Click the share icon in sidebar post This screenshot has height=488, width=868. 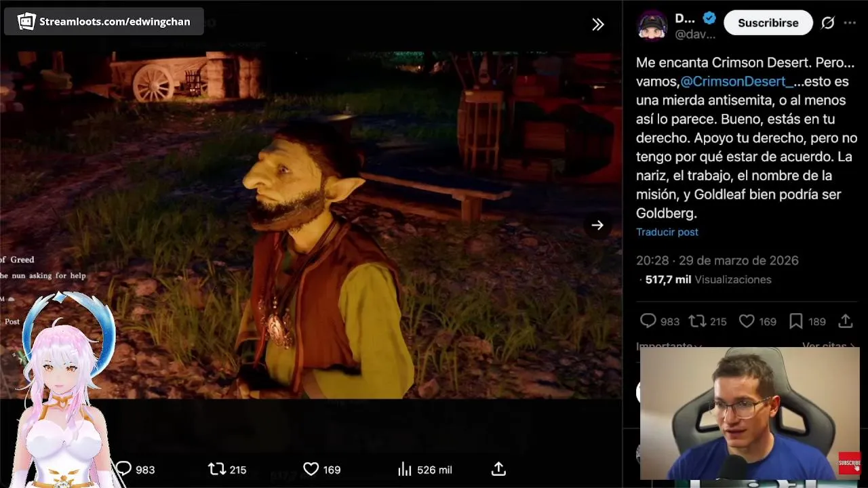[x=846, y=321]
